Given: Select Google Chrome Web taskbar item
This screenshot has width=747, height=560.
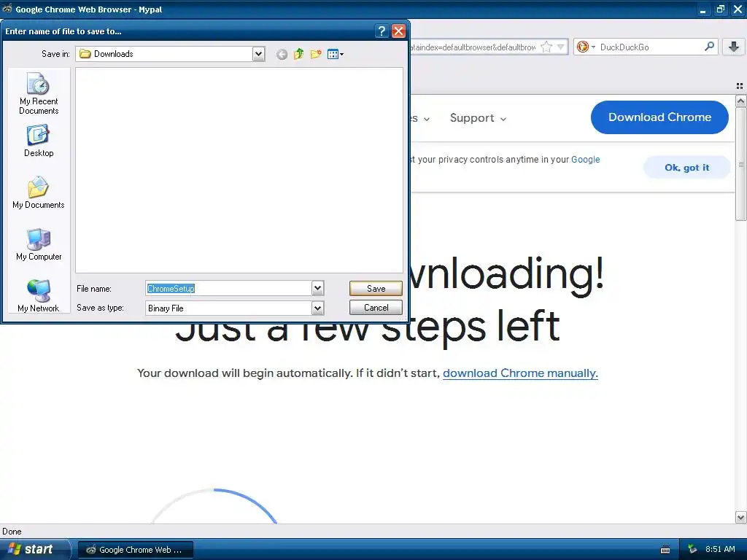Looking at the screenshot, I should click(135, 550).
